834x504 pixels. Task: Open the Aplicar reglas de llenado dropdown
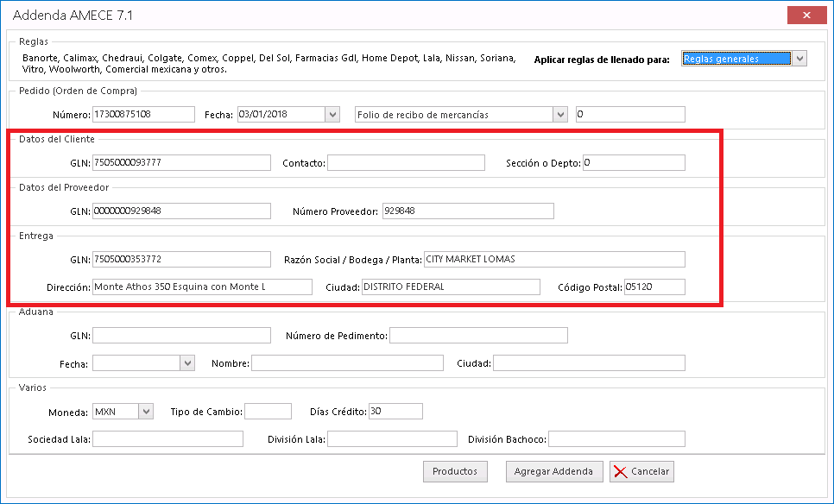(799, 59)
